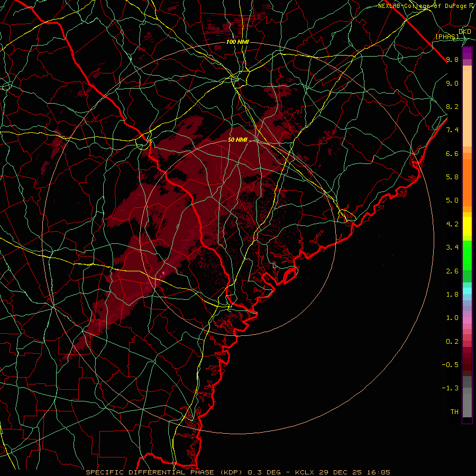
Task: Click the 4.2 color scale value
Action: coord(452,224)
